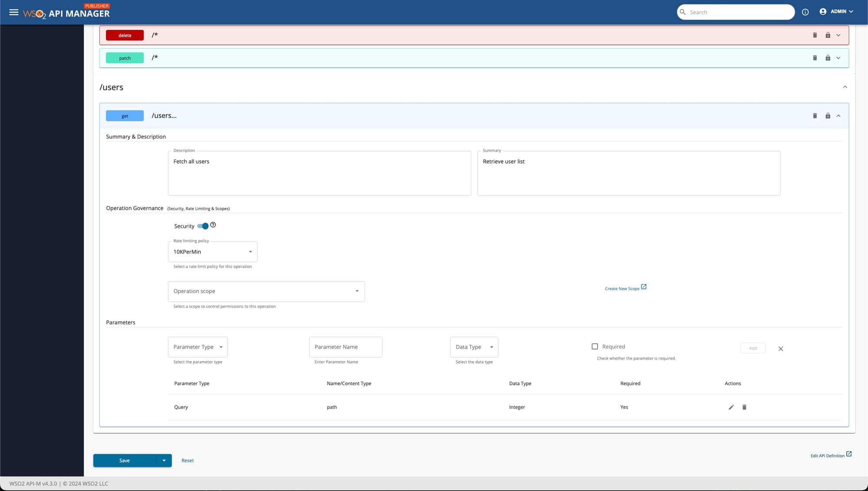Click the Query parameter type cell
The width and height of the screenshot is (868, 491).
(181, 407)
